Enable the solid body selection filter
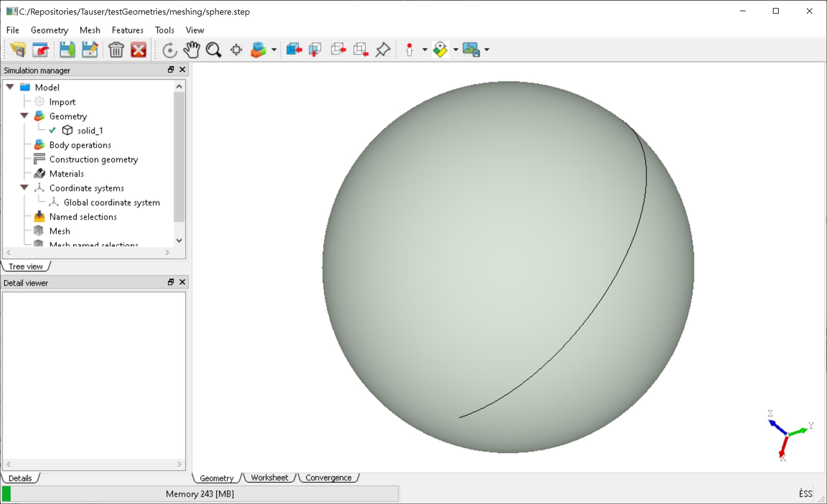The height and width of the screenshot is (504, 827). point(294,50)
